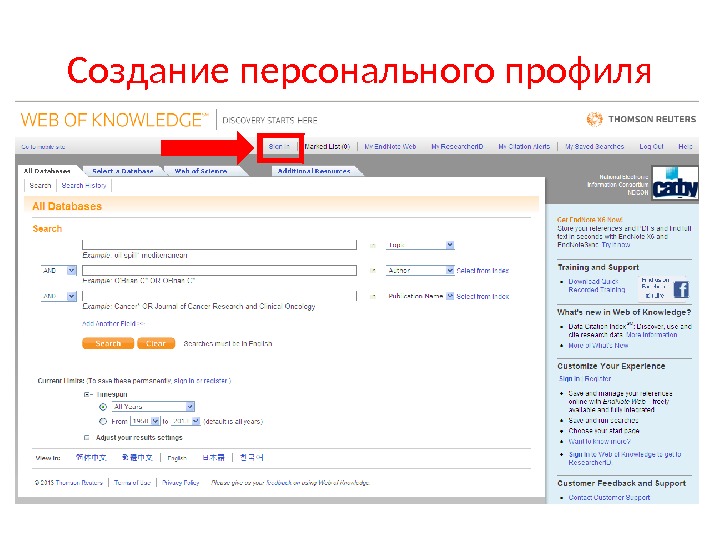Click sign in or register link in Current Limits

pos(201,381)
